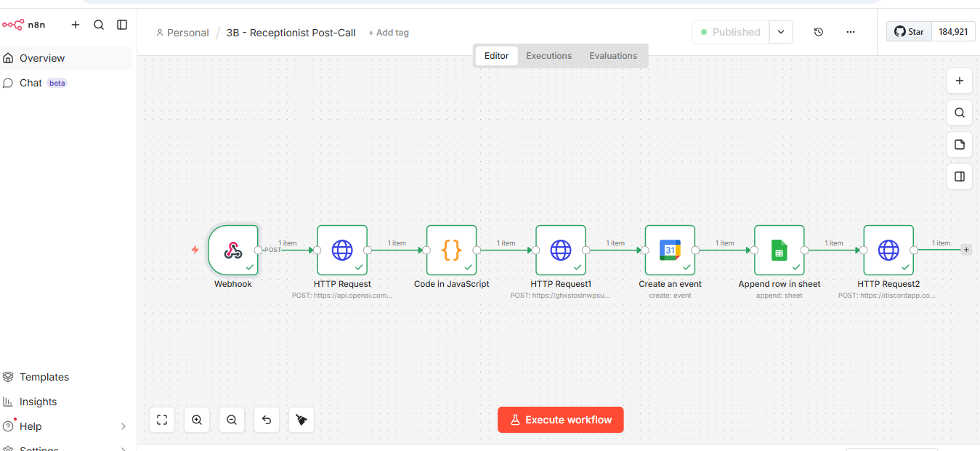Image resolution: width=980 pixels, height=451 pixels.
Task: Zoom in on the canvas
Action: coord(197,420)
